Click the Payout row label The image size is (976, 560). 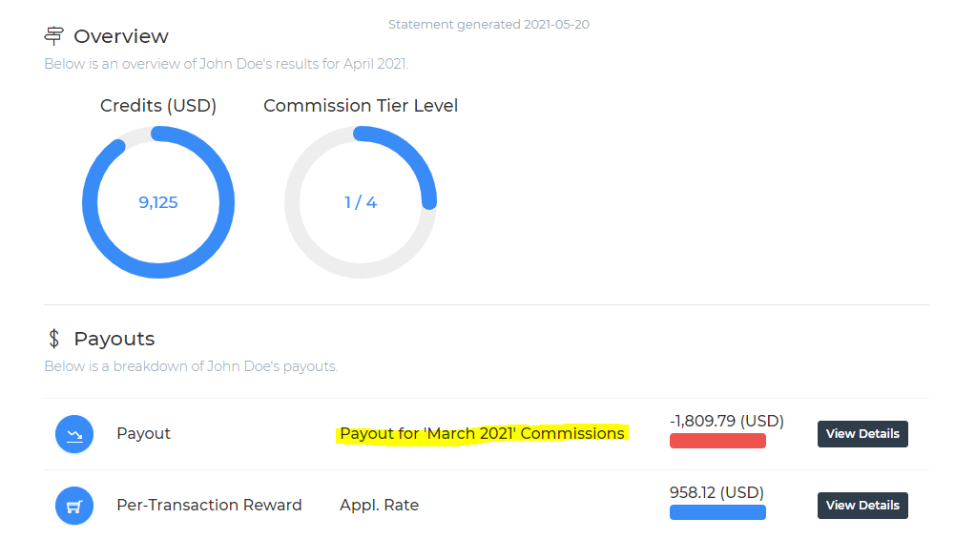(143, 434)
